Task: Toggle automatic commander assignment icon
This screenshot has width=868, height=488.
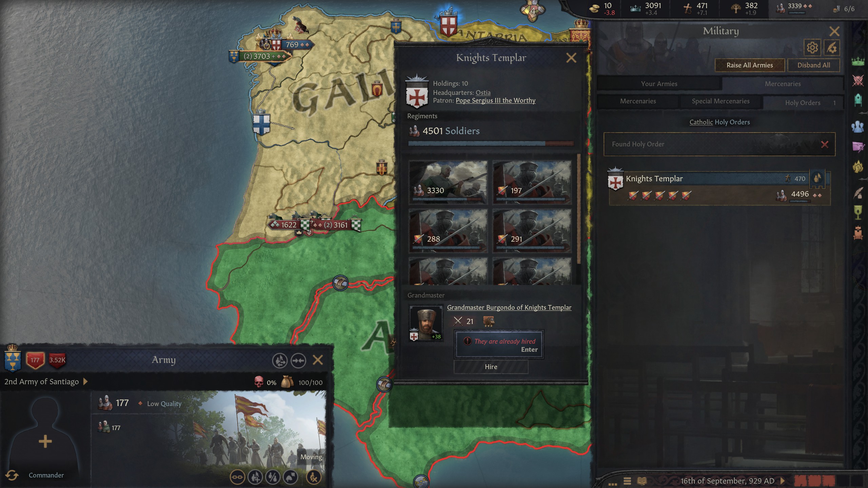Action: (x=12, y=475)
